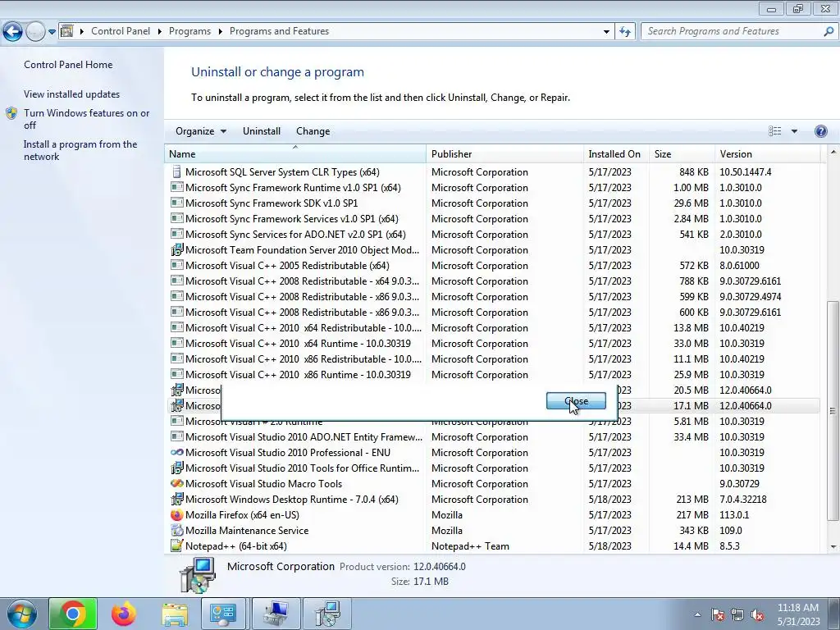Sort by the Version column header
Image resolution: width=840 pixels, height=630 pixels.
click(767, 153)
